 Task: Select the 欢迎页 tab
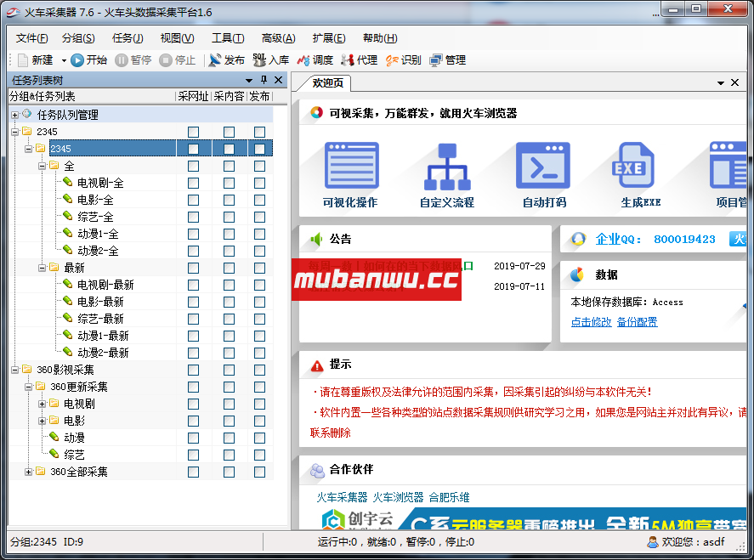[x=328, y=82]
